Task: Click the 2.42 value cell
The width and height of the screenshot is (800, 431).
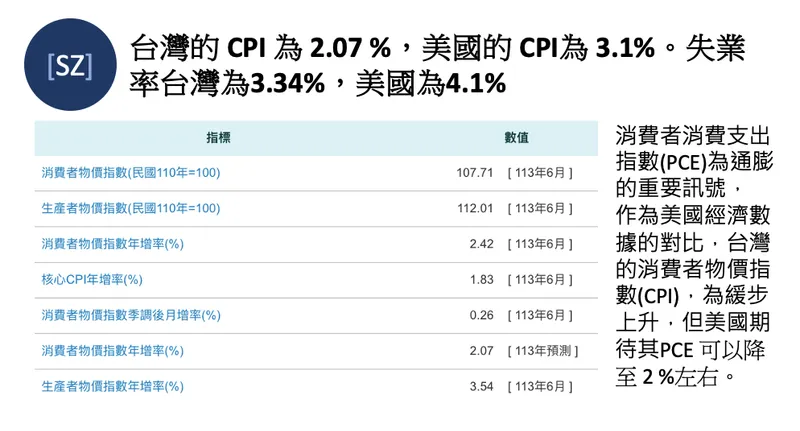Action: (482, 244)
